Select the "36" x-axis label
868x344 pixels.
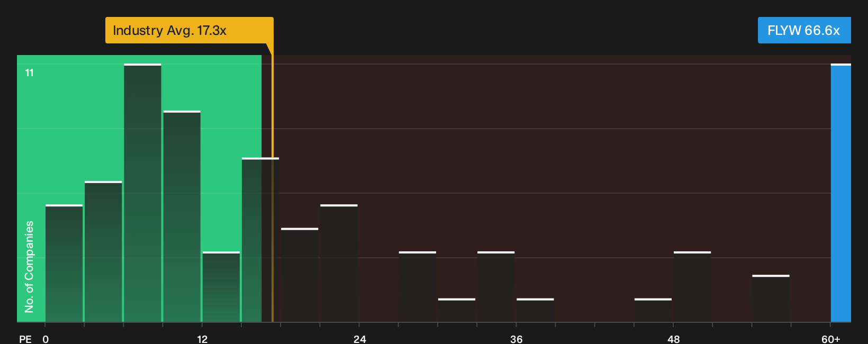[517, 339]
